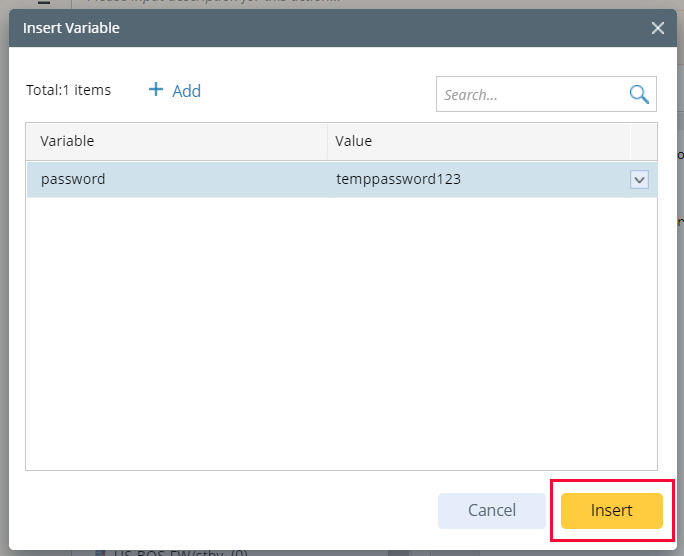Open the password row dropdown arrow

640,180
